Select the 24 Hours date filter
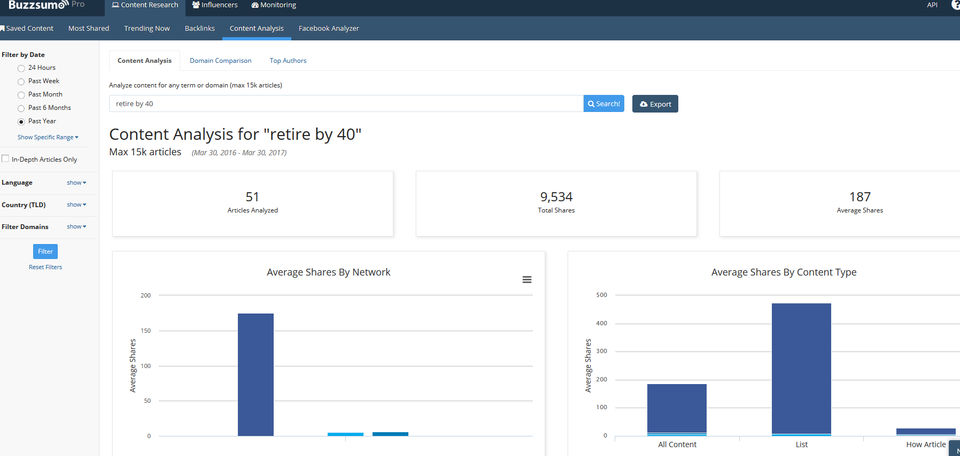This screenshot has width=960, height=456. pyautogui.click(x=22, y=67)
